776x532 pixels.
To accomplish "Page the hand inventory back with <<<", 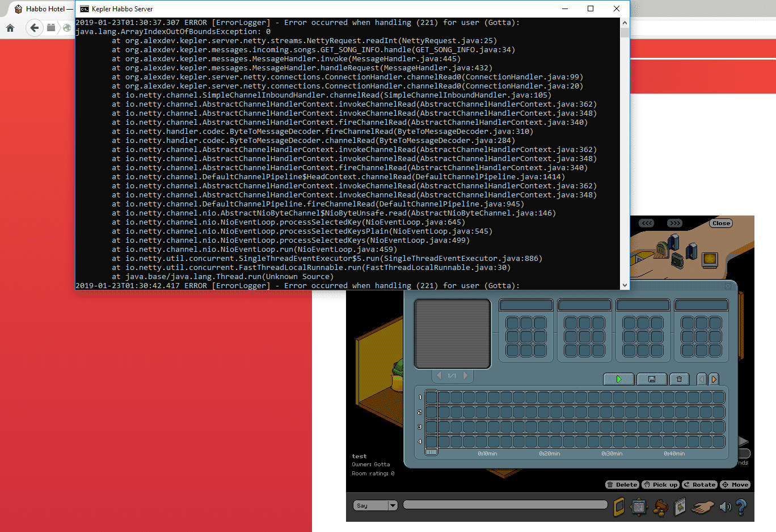I will pyautogui.click(x=647, y=223).
